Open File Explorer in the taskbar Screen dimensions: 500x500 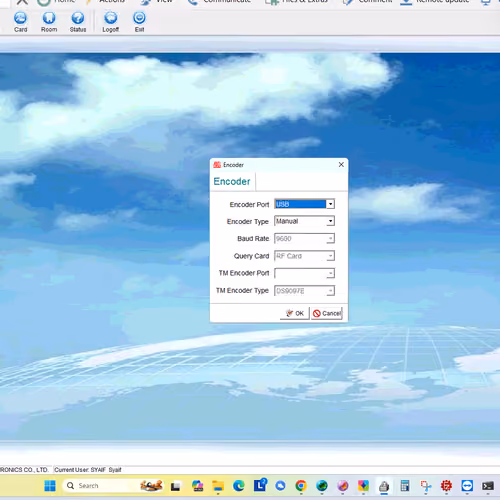pos(218,486)
